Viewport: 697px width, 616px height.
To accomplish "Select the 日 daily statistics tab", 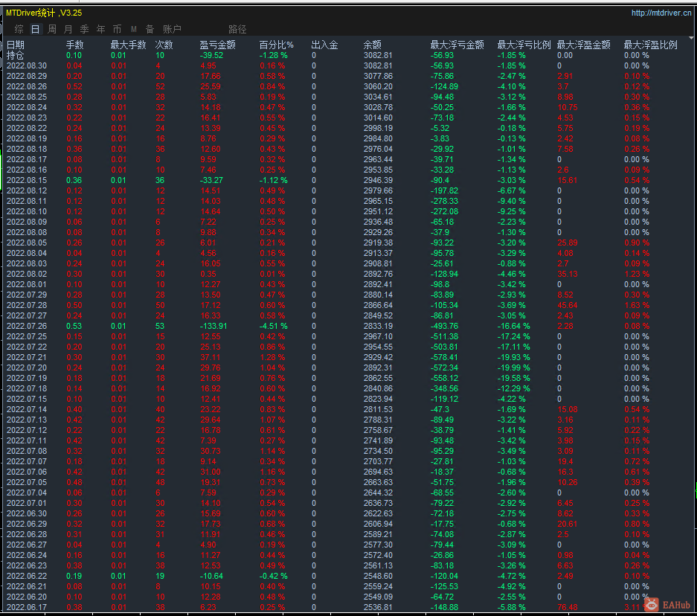I will (x=35, y=29).
